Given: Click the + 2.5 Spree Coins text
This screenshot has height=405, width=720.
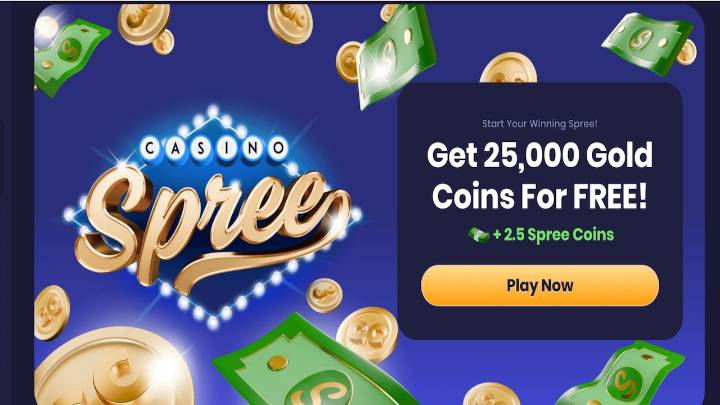Looking at the screenshot, I should click(553, 235).
